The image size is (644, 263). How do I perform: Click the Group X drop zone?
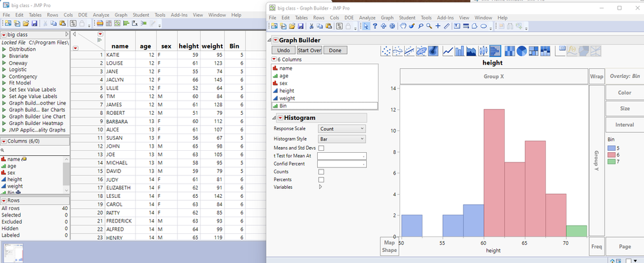click(494, 77)
